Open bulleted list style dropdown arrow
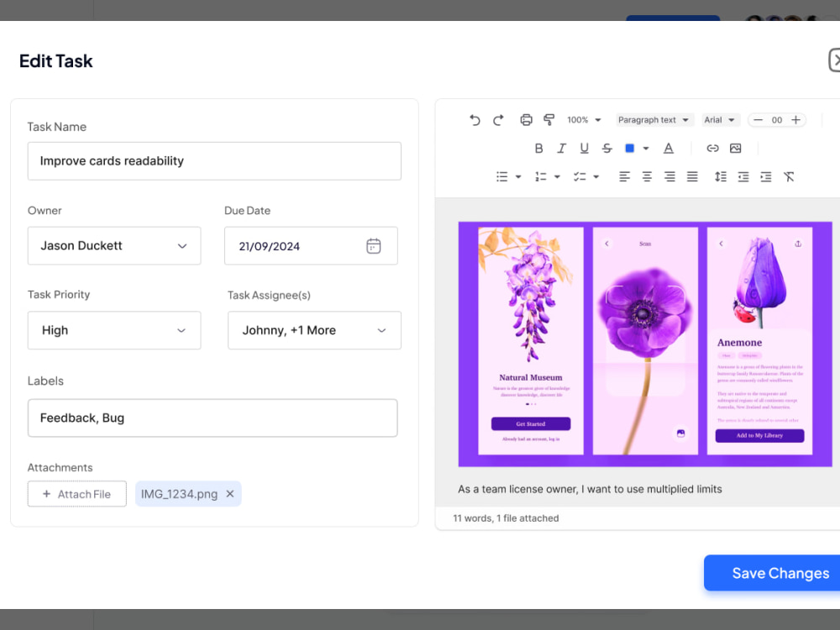This screenshot has height=630, width=840. [518, 176]
